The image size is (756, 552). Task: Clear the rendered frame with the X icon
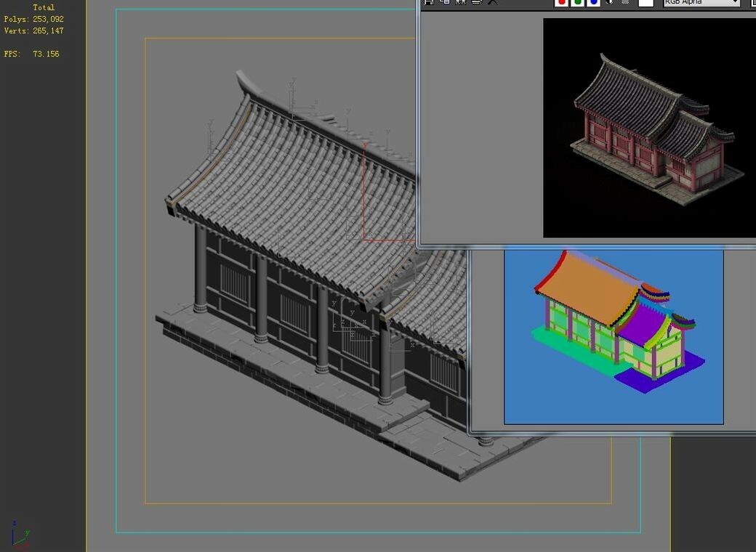(x=492, y=2)
